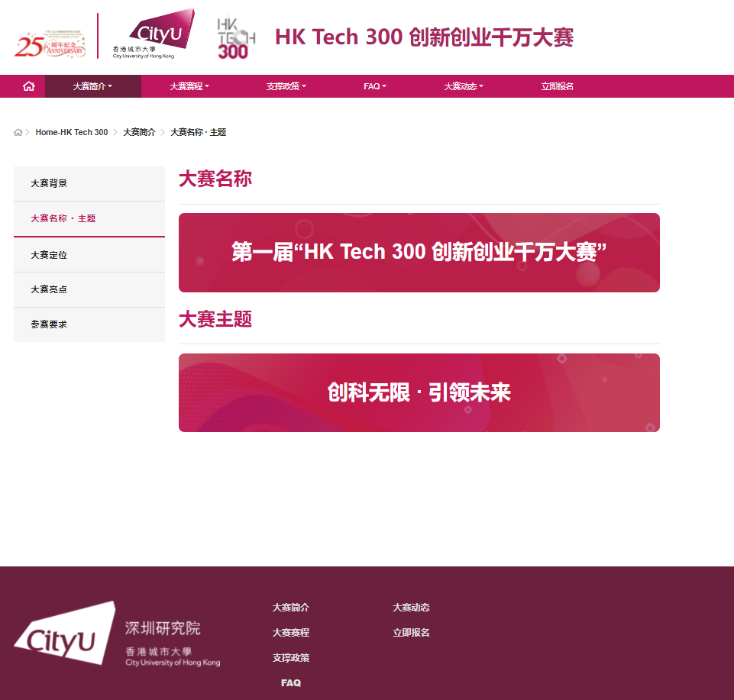Select 大赛亮点 in the sidebar
Viewport: 734px width, 700px height.
pos(89,289)
